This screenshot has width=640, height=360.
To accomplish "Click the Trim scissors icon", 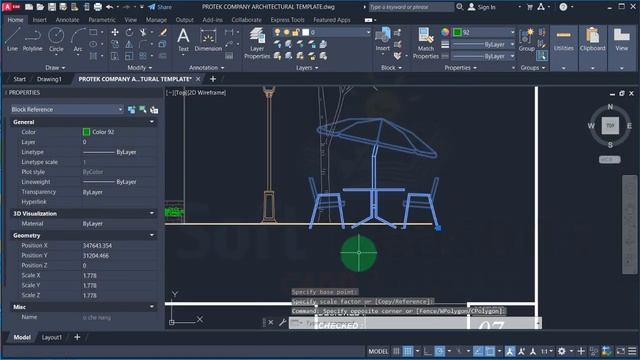I will pyautogui.click(x=143, y=32).
